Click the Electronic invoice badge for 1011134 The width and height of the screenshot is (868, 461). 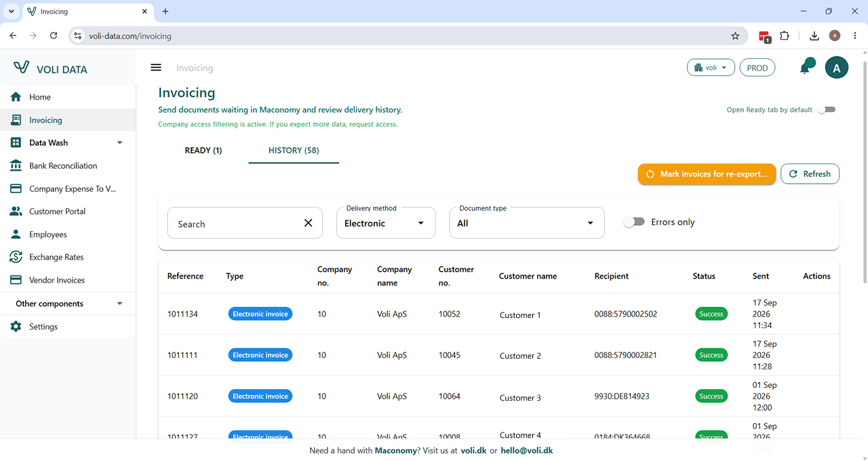pyautogui.click(x=260, y=314)
